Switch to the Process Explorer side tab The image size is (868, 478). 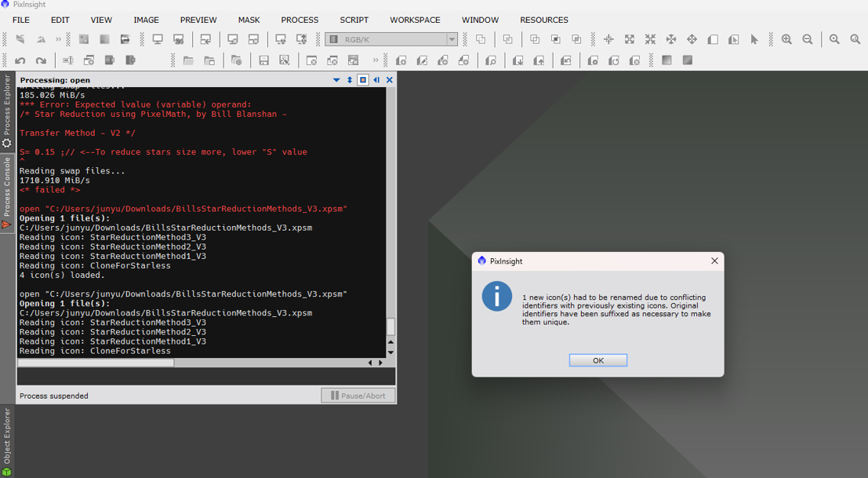pyautogui.click(x=7, y=111)
